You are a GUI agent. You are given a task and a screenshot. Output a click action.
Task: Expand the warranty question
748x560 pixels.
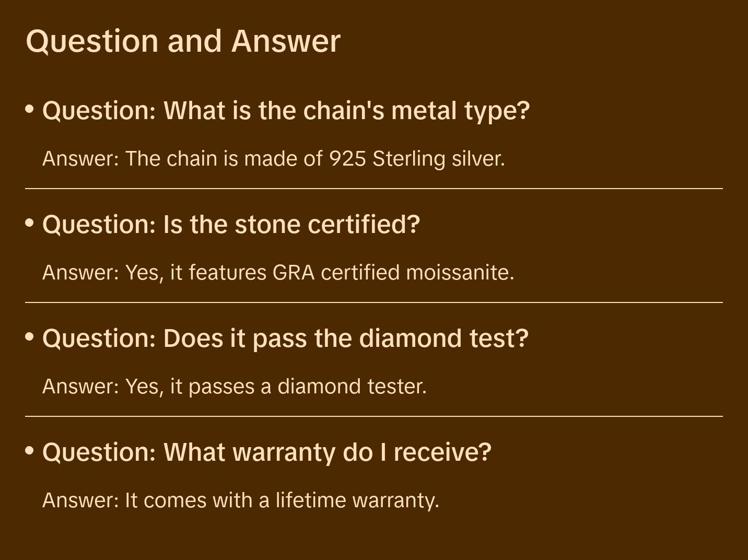click(x=266, y=452)
